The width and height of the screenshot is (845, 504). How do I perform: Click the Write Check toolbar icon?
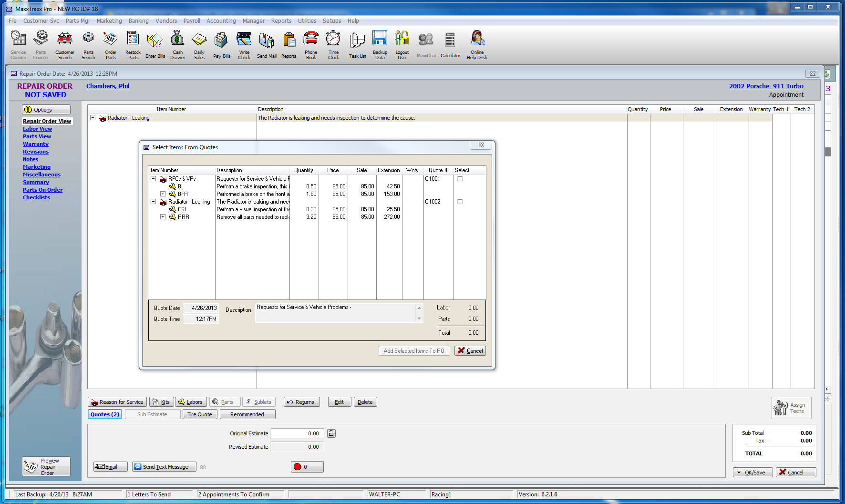point(244,45)
